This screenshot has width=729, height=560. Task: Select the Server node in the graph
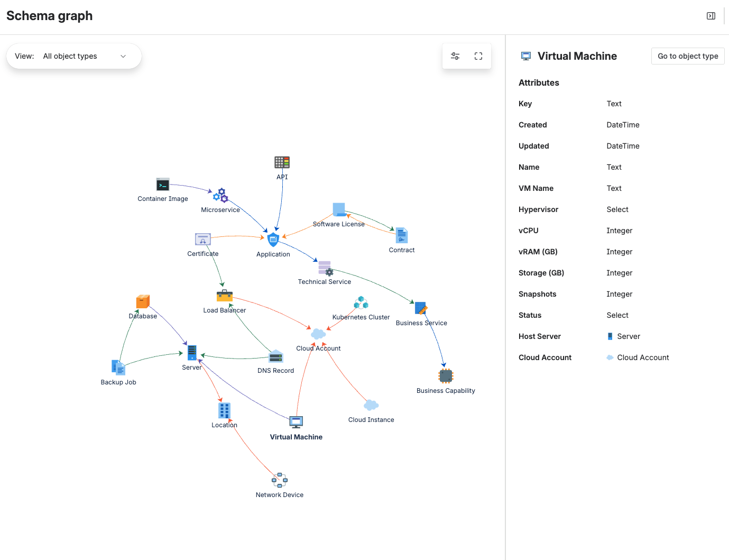click(191, 352)
